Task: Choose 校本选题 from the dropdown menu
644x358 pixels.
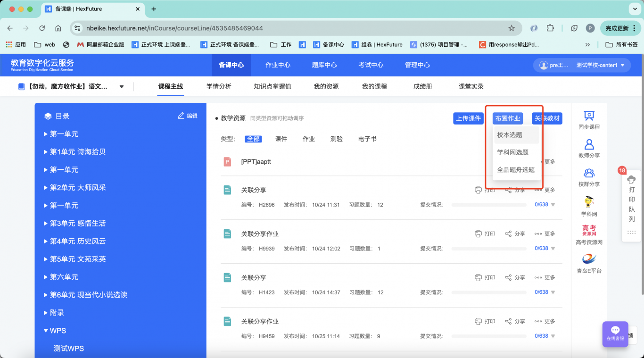Action: coord(516,135)
